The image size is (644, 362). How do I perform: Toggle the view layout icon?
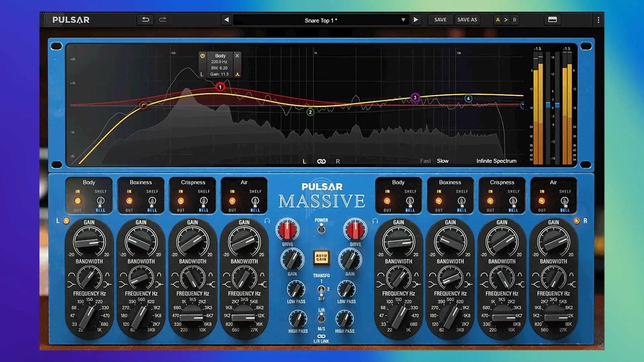[x=552, y=20]
